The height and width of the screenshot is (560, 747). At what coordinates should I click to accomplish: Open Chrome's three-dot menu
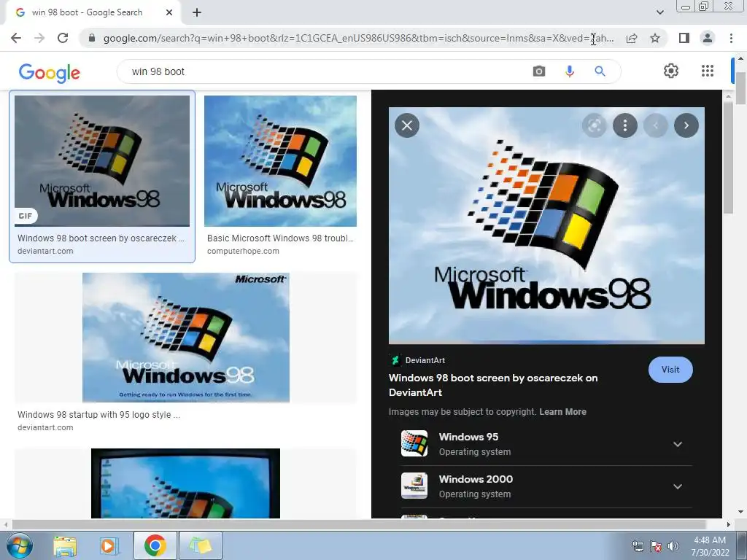(731, 38)
